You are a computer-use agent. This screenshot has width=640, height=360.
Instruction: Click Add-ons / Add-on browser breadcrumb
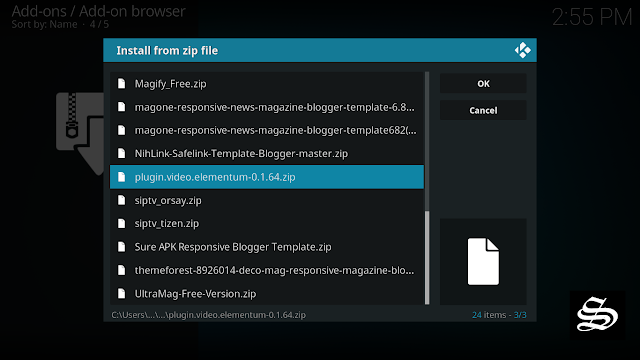(98, 11)
